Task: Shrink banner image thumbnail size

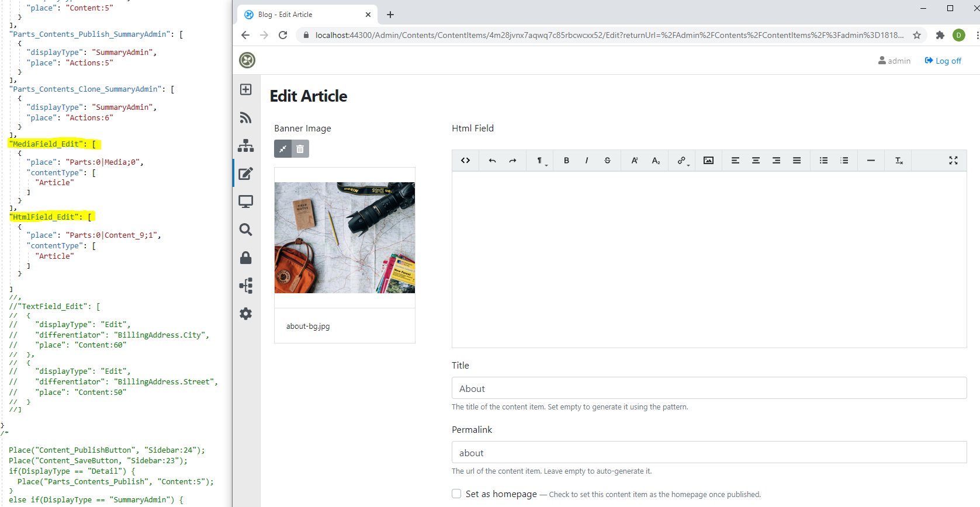Action: tap(283, 149)
